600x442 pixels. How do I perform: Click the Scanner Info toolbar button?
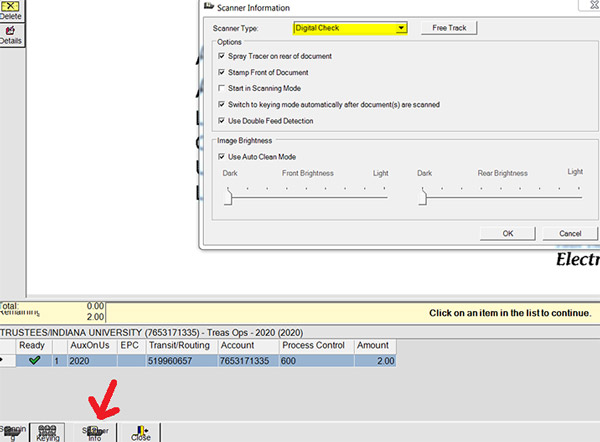click(95, 431)
